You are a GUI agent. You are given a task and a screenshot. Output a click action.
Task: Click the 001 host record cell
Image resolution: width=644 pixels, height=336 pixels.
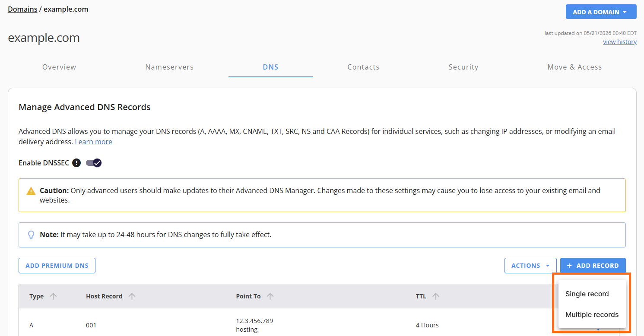91,325
